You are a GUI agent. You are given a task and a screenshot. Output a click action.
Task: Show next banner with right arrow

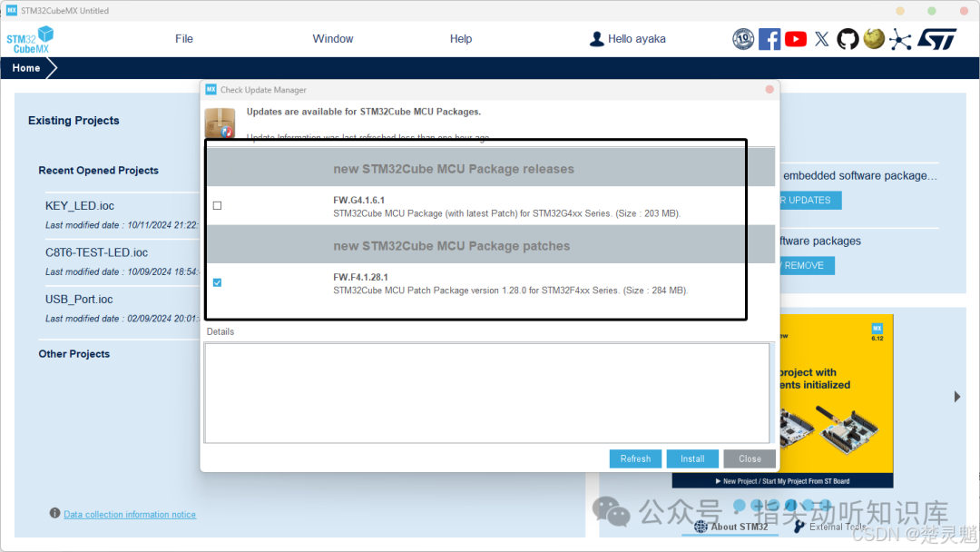[x=957, y=397]
